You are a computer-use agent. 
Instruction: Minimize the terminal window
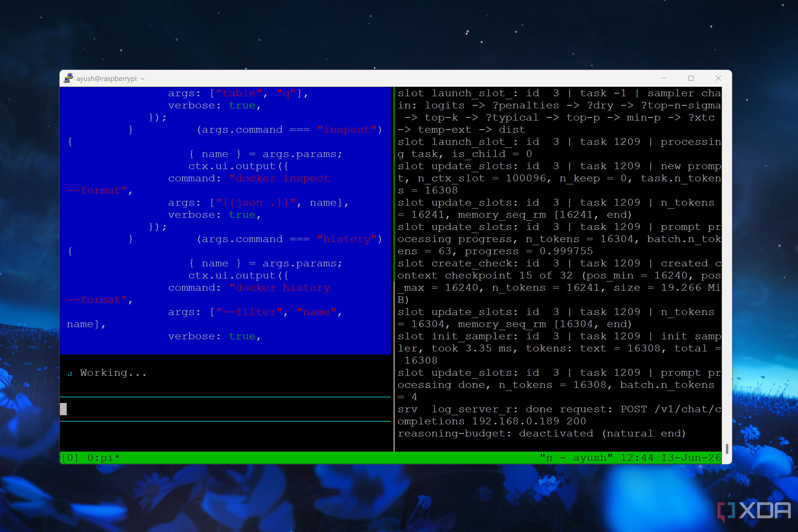pyautogui.click(x=664, y=78)
